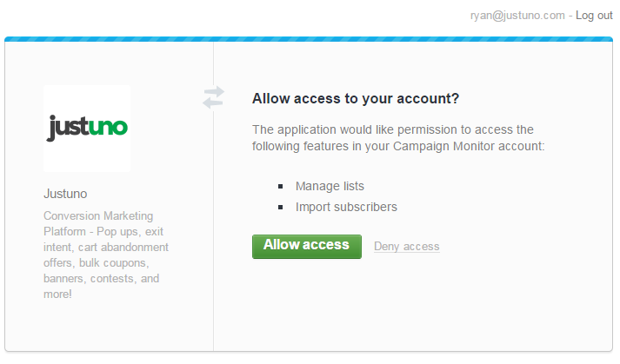Choose the Deny access link
The width and height of the screenshot is (620, 364).
click(406, 247)
